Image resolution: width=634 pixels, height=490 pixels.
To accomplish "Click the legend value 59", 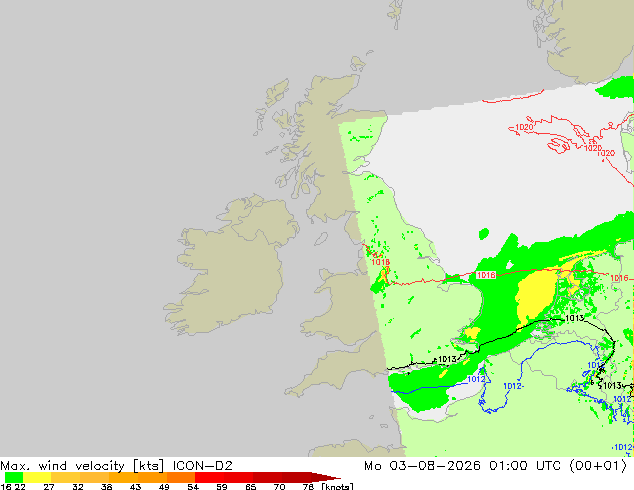I will pyautogui.click(x=222, y=486).
